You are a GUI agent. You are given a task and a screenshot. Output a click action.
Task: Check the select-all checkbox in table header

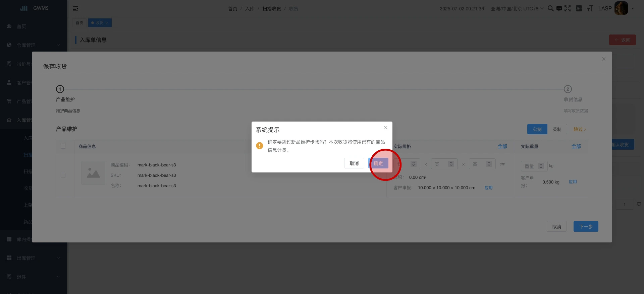click(x=63, y=146)
